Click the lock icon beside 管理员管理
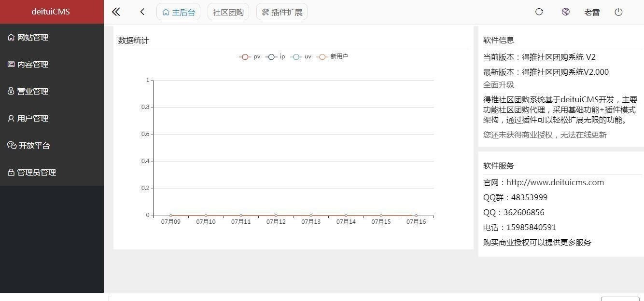 click(x=11, y=172)
